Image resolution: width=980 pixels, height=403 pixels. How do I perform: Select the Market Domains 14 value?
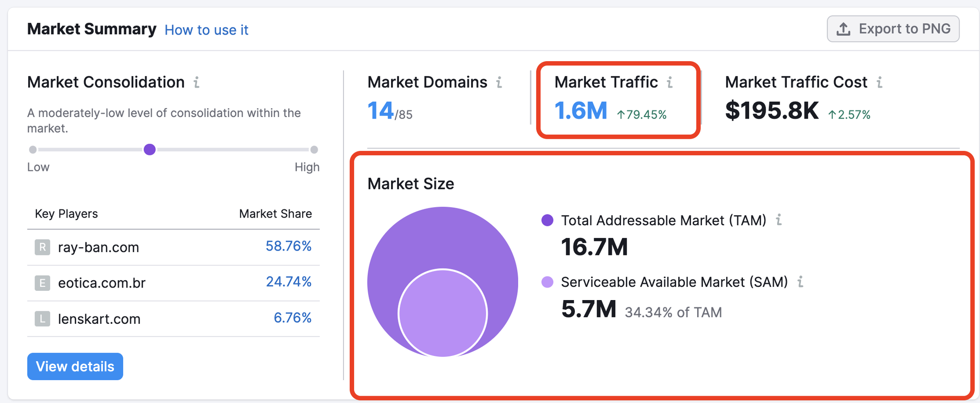(380, 111)
